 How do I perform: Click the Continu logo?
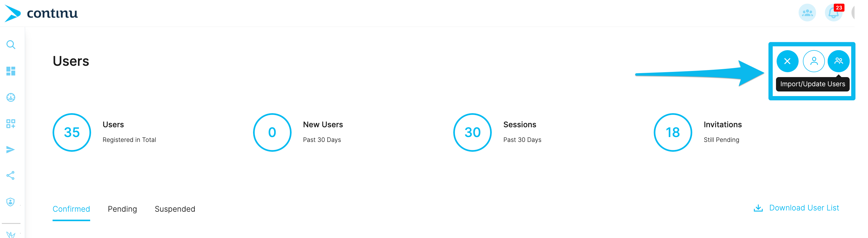pos(41,13)
